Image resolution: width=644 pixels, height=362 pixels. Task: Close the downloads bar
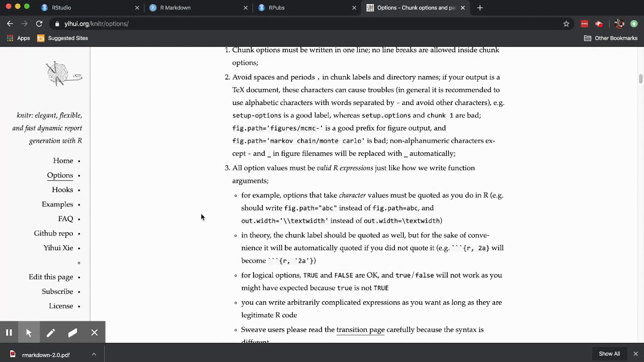(635, 354)
